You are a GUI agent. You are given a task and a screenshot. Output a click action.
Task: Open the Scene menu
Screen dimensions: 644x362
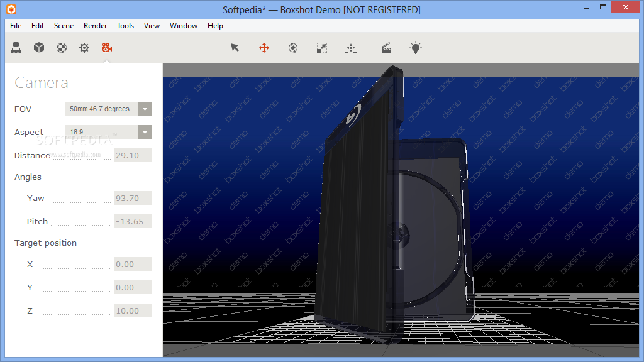(x=64, y=25)
